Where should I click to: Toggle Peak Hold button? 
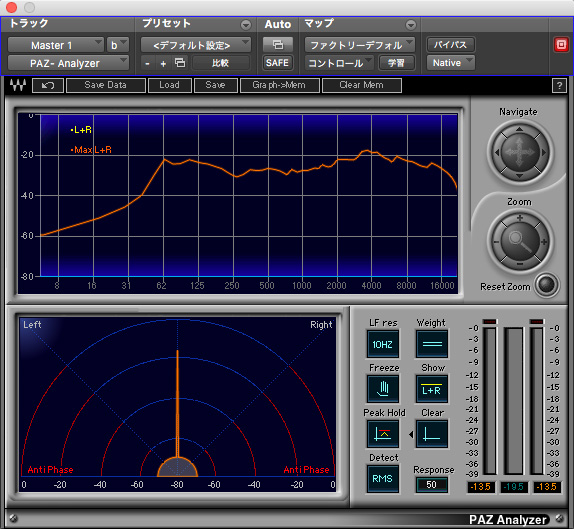[x=383, y=434]
